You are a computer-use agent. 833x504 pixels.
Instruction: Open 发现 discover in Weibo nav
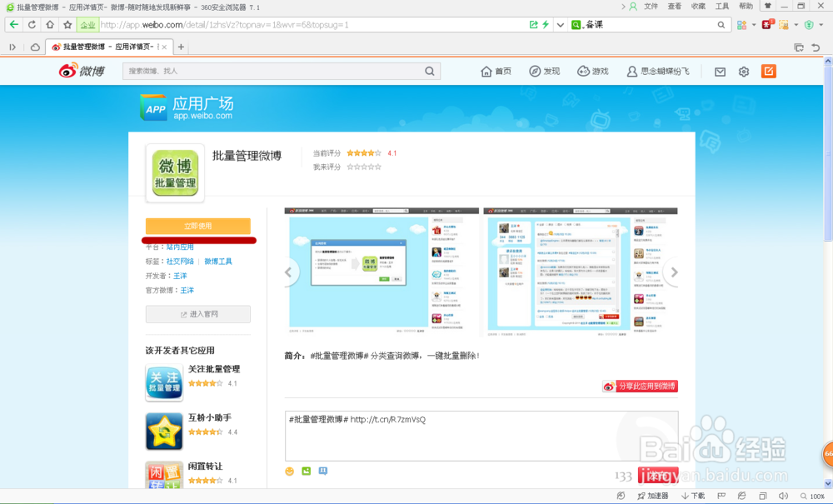coord(545,71)
